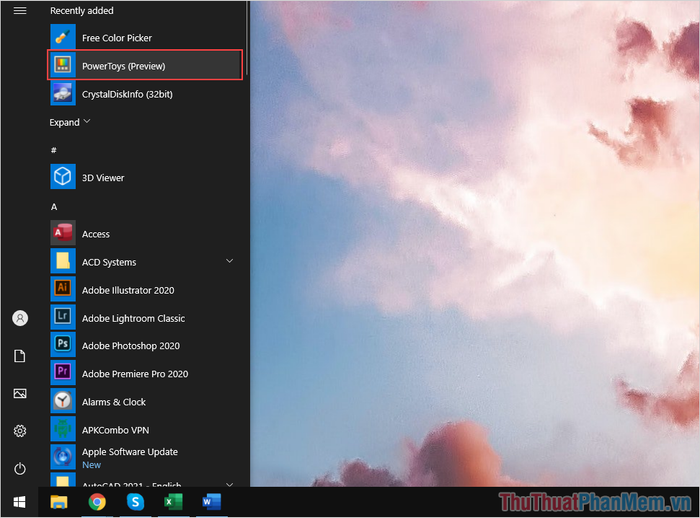The height and width of the screenshot is (518, 700).
Task: Click the Alarms & Clock icon
Action: pyautogui.click(x=63, y=401)
